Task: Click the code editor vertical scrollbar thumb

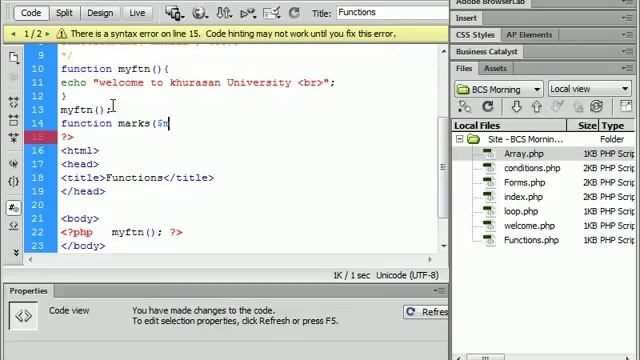Action: (443, 167)
